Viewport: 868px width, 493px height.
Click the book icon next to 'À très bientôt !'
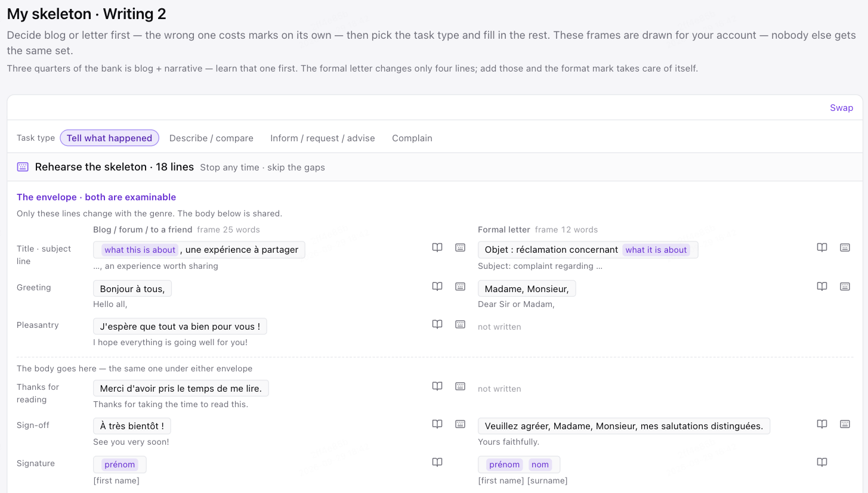pyautogui.click(x=437, y=424)
